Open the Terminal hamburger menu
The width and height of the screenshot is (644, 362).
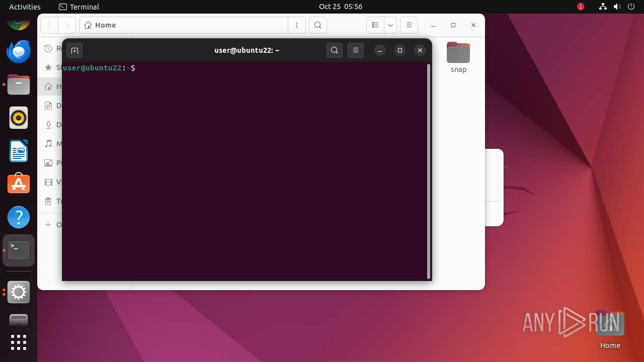[x=356, y=50]
